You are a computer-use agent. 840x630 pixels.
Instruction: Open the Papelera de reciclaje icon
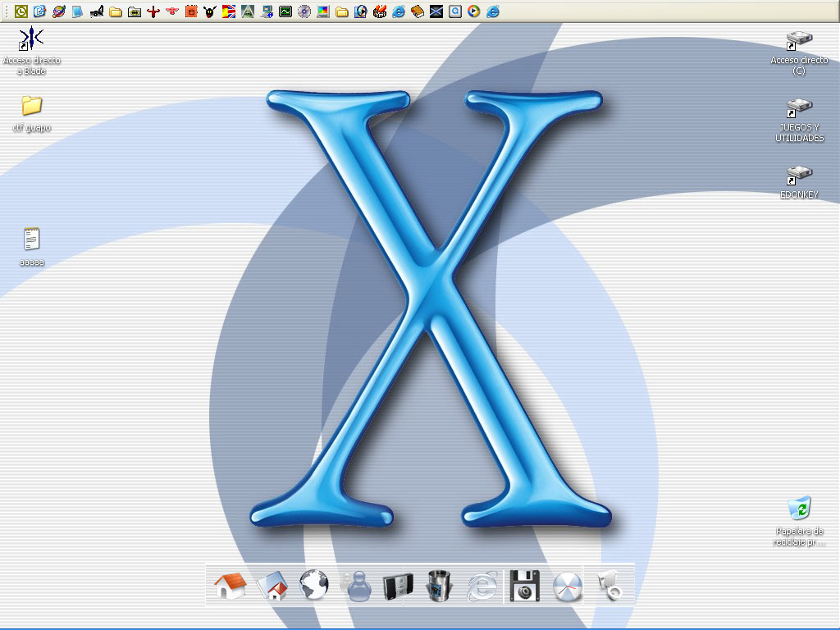coord(799,509)
